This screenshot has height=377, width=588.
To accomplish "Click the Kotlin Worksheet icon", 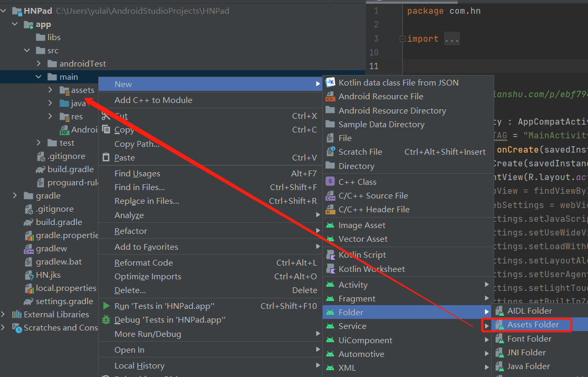I will point(330,269).
